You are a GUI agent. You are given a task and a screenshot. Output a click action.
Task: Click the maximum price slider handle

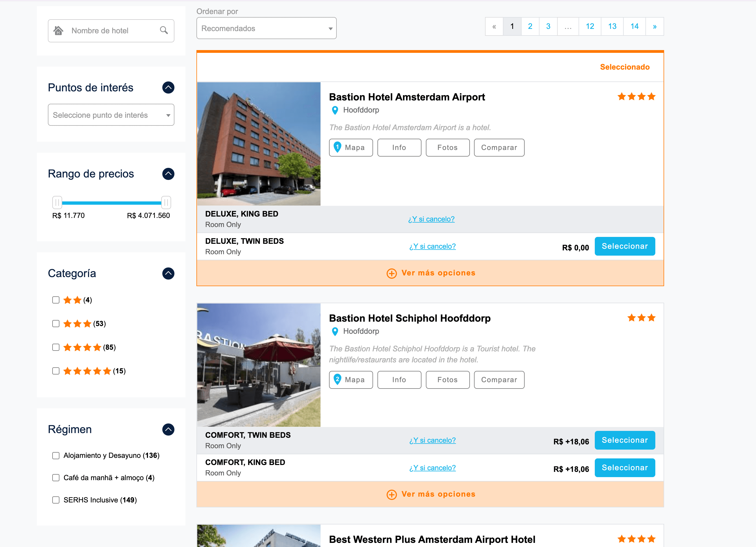(166, 202)
